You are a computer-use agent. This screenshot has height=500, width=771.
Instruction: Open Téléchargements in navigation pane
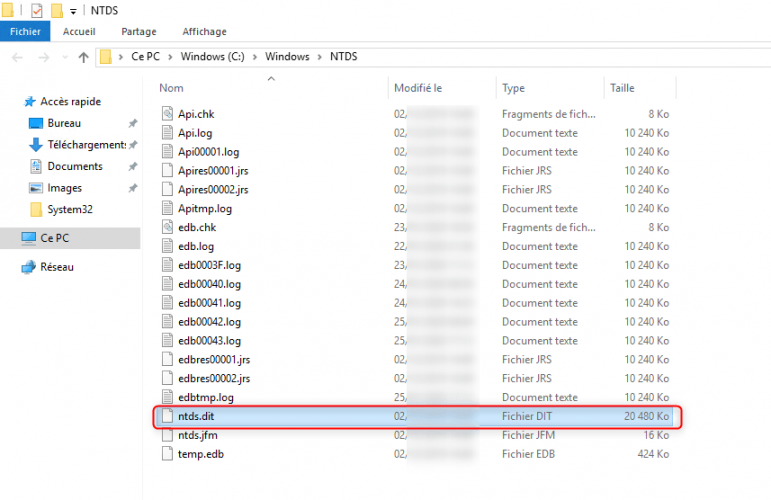pos(87,145)
